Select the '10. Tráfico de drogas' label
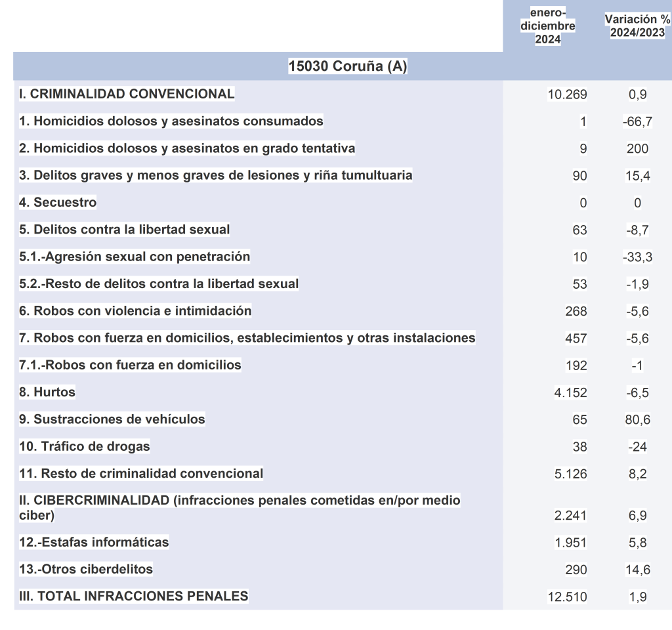The image size is (672, 630). 85,447
